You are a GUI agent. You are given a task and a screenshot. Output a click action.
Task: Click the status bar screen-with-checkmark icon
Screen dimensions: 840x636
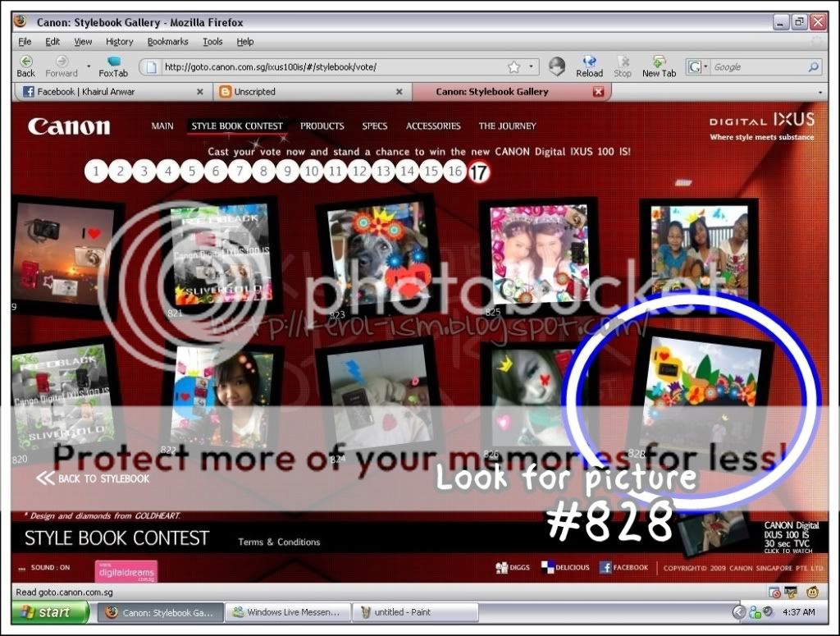[791, 592]
